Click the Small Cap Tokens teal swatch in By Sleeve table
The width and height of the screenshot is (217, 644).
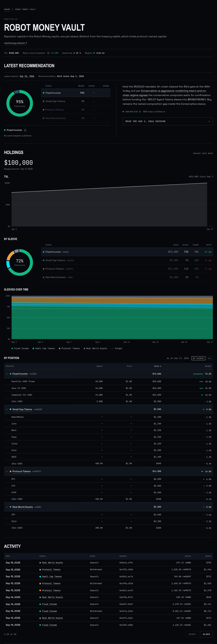point(44,261)
